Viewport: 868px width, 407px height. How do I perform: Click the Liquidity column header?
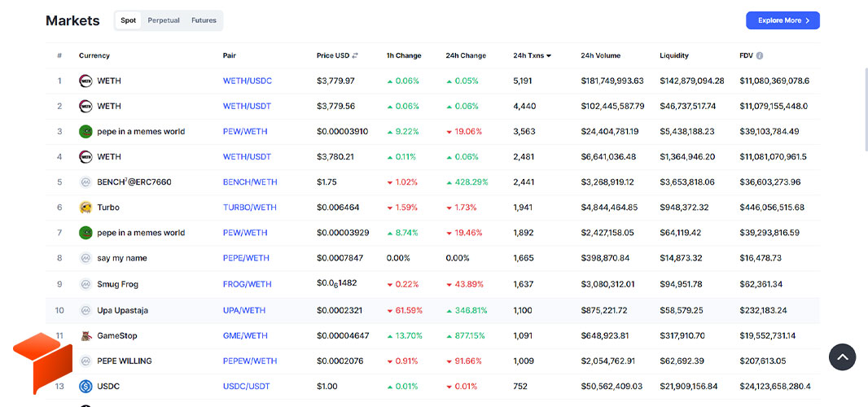(674, 55)
